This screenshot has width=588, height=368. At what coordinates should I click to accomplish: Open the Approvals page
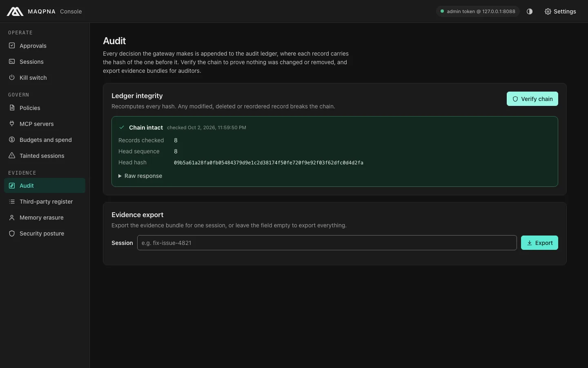(45, 46)
